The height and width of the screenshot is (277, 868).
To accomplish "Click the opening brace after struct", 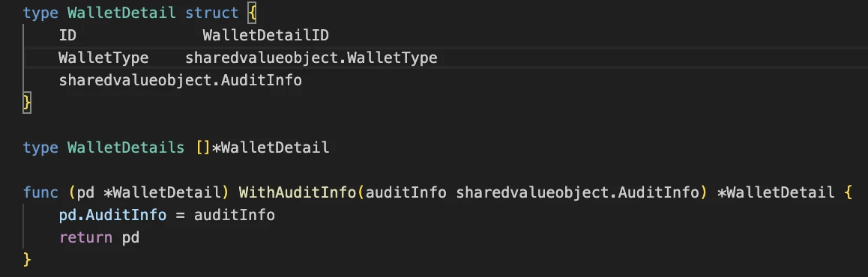I will pyautogui.click(x=253, y=13).
